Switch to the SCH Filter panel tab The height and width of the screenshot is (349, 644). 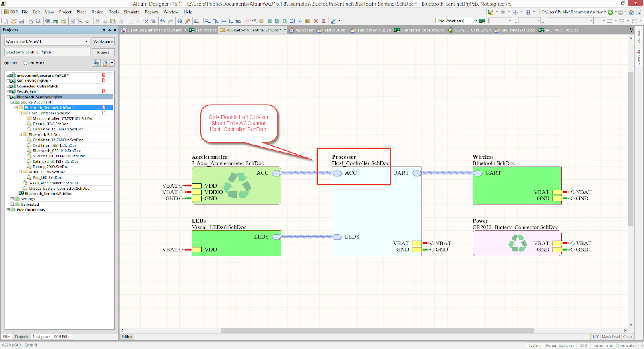(x=62, y=337)
